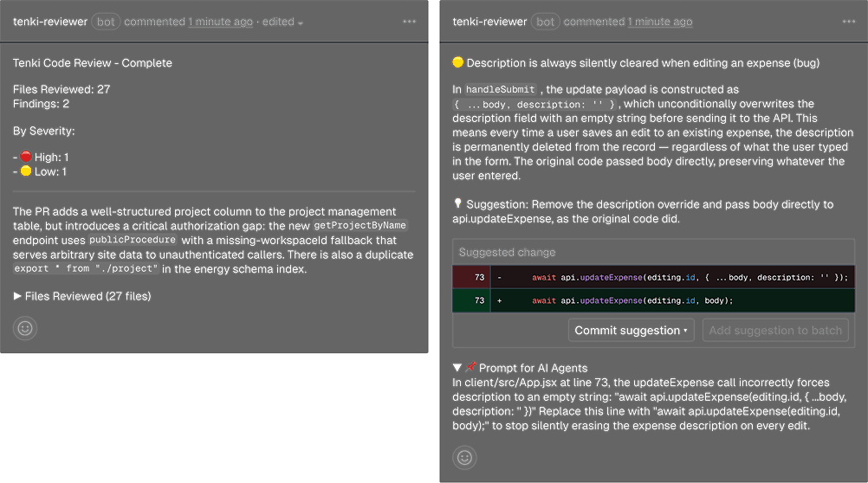Click the bot badge on right comment

pyautogui.click(x=545, y=22)
